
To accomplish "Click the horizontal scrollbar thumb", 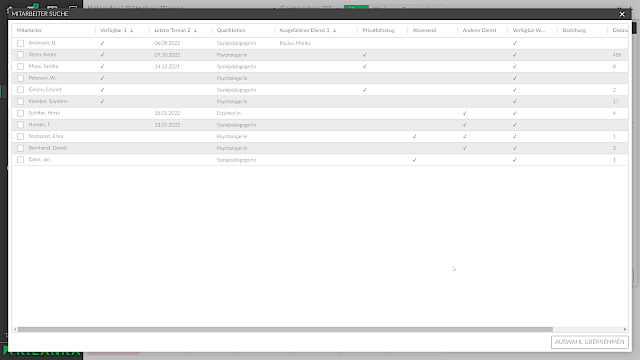I will [x=285, y=329].
